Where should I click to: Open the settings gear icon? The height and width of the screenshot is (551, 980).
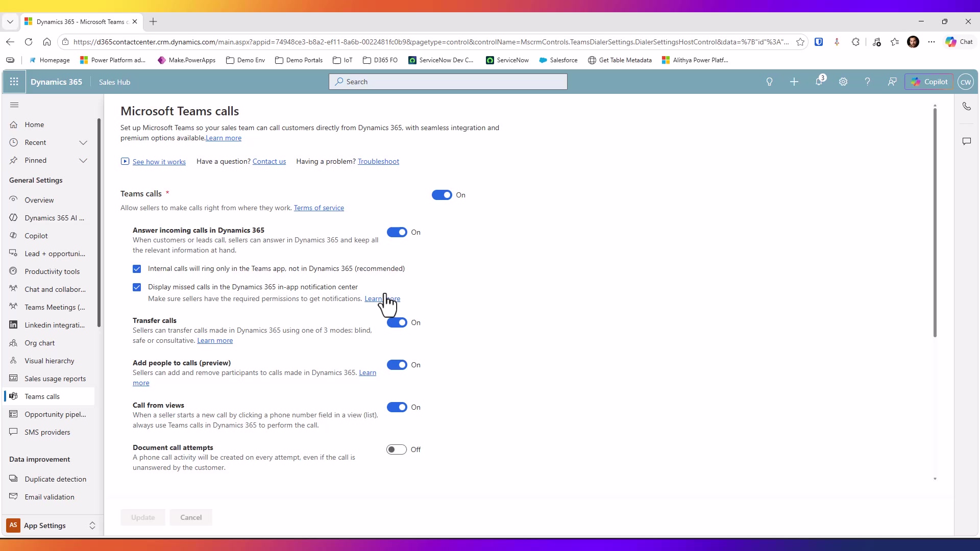click(843, 82)
